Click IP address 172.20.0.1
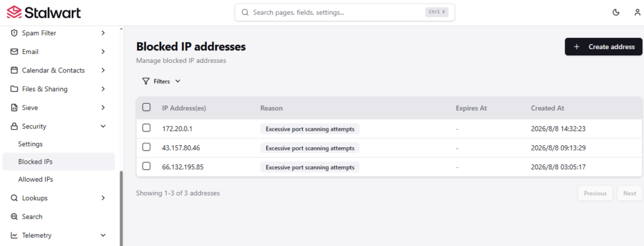The image size is (644, 246). (177, 129)
